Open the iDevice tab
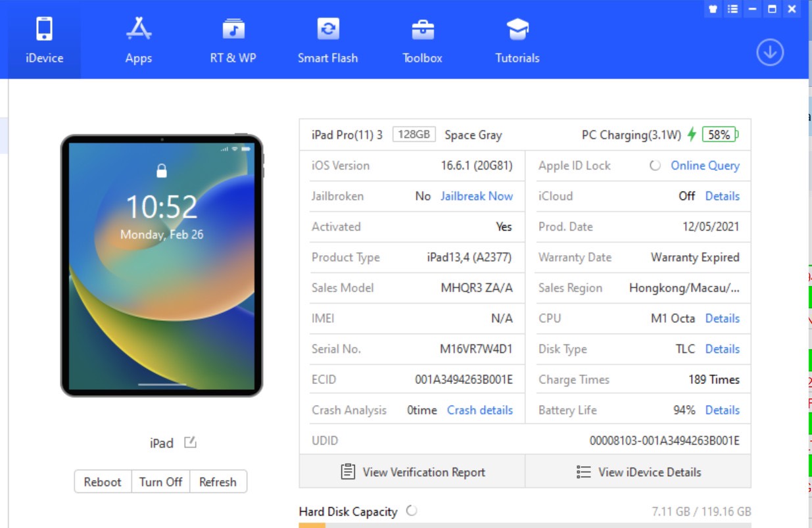The width and height of the screenshot is (812, 528). (45, 41)
